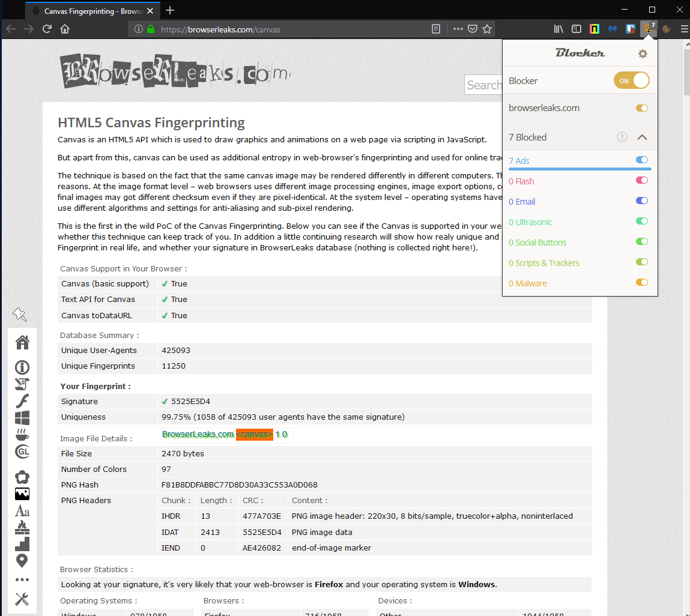
Task: Click the browserleaks.com label in Blocker
Action: tap(544, 108)
